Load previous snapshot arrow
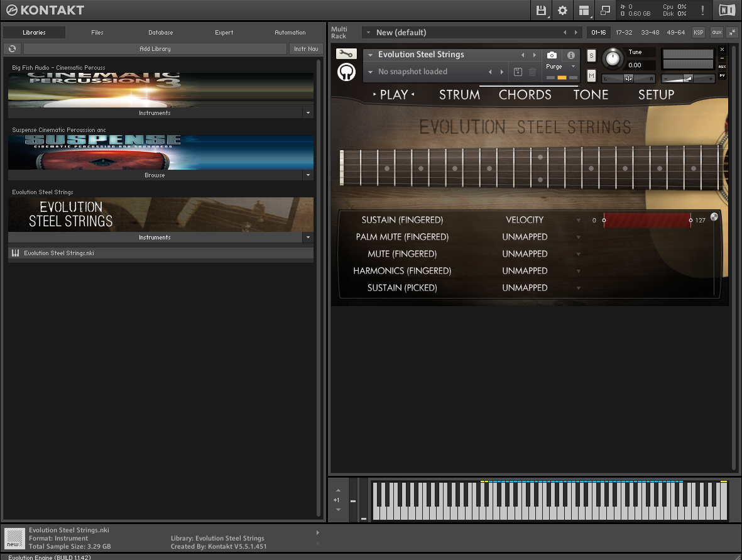This screenshot has width=742, height=560. (490, 72)
